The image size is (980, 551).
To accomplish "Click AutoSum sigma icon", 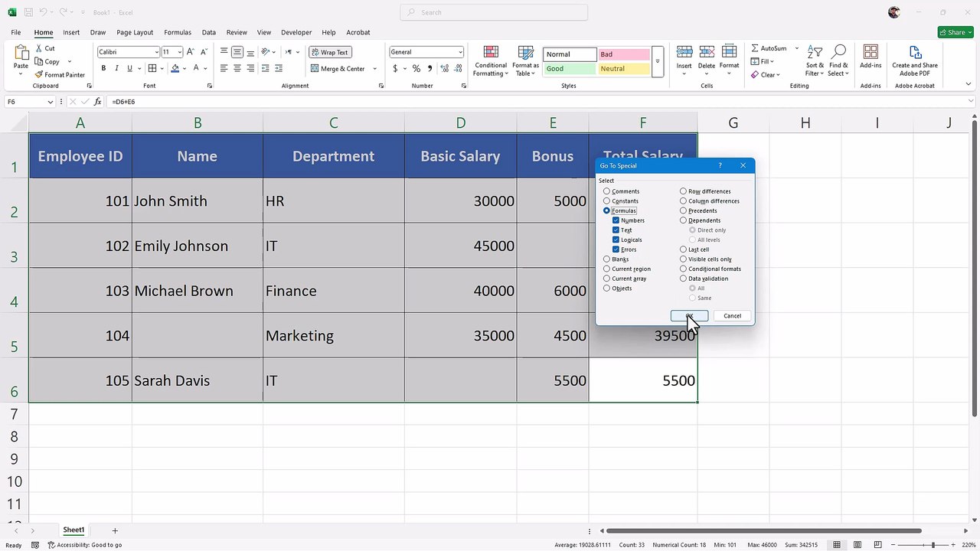I will 755,48.
